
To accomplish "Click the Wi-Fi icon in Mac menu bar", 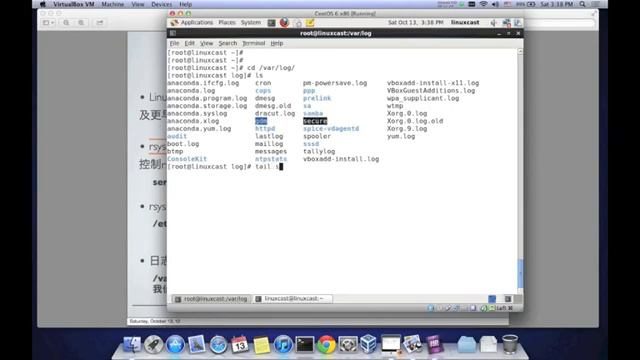I will 484,4.
